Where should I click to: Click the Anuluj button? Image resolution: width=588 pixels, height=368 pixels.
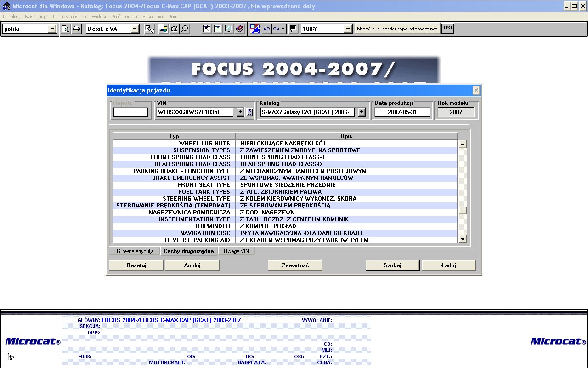coord(192,265)
